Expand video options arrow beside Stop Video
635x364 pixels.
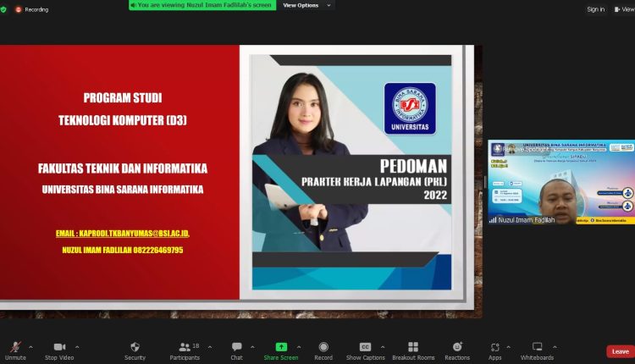click(x=77, y=347)
